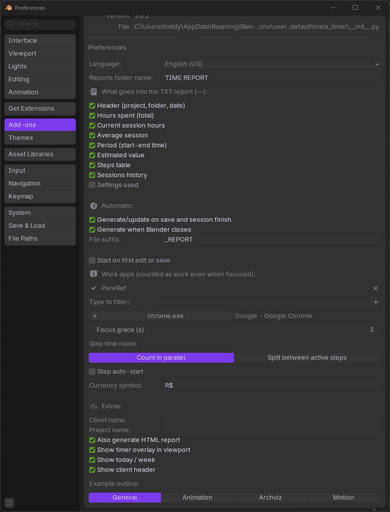Go to Editing preferences

pos(40,79)
